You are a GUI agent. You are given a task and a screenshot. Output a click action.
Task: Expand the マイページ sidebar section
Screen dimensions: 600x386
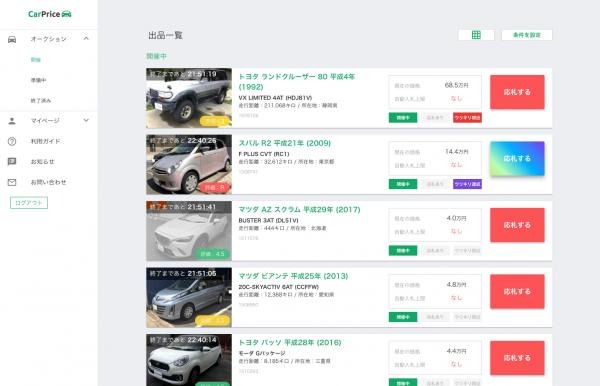86,120
